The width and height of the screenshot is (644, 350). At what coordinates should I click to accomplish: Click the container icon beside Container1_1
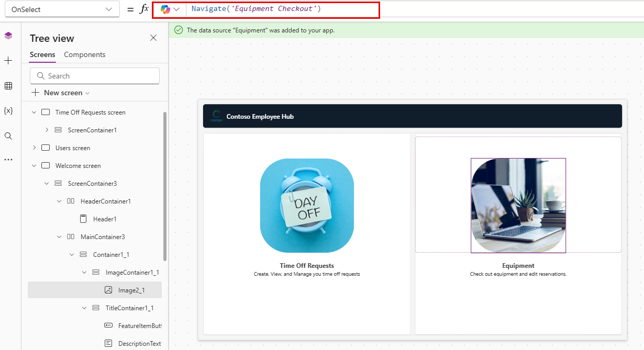tap(83, 255)
